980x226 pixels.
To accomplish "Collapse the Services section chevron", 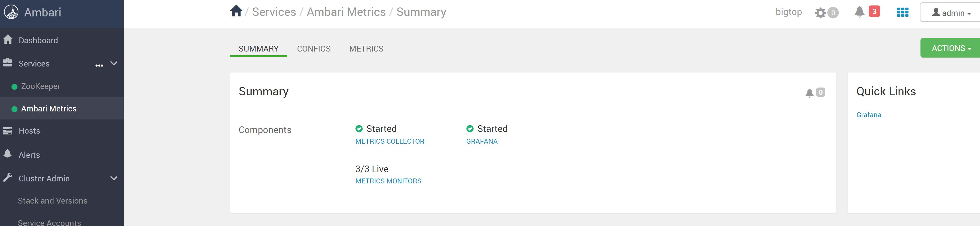I will [x=114, y=63].
